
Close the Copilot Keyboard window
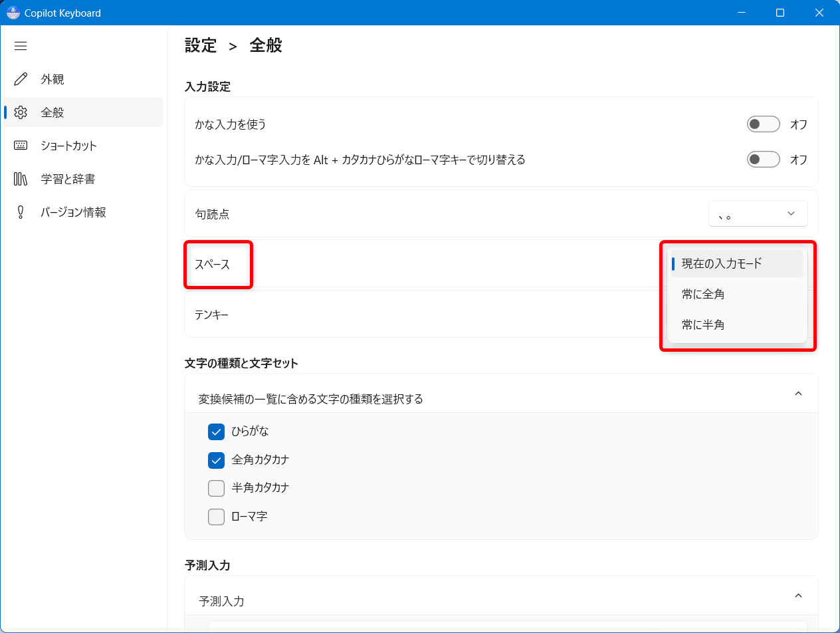pyautogui.click(x=819, y=13)
